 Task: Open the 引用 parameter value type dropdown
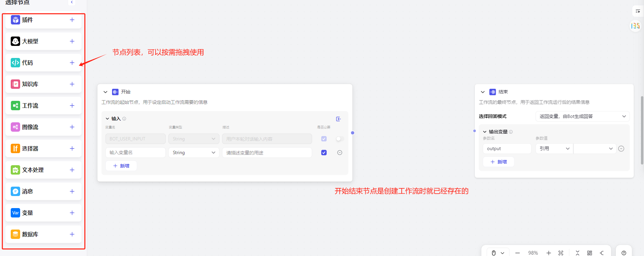click(x=554, y=148)
